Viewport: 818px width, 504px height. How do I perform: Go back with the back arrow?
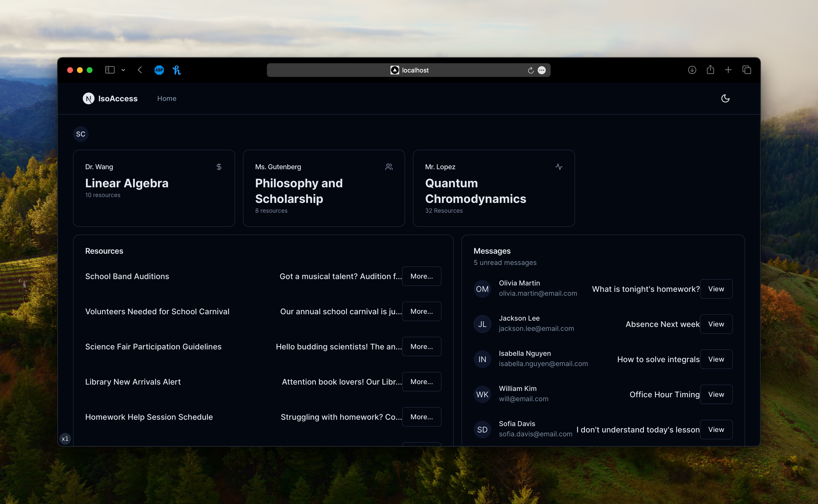coord(140,70)
